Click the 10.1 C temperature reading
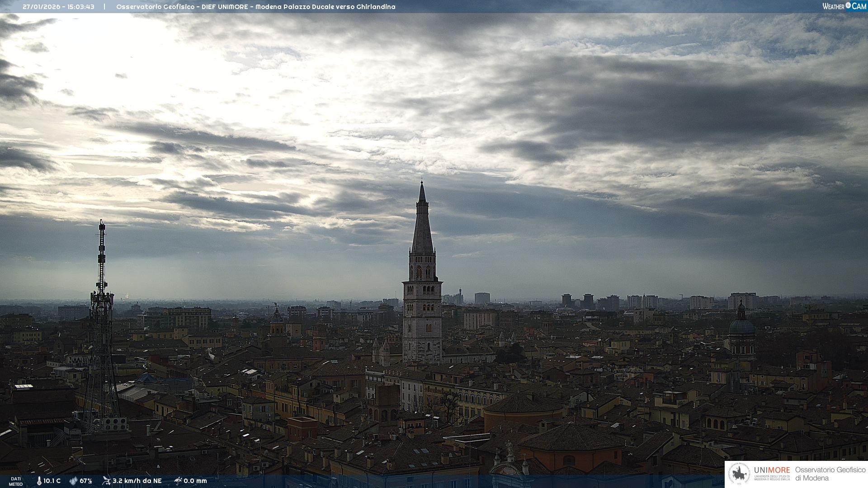The width and height of the screenshot is (868, 488). pos(52,481)
